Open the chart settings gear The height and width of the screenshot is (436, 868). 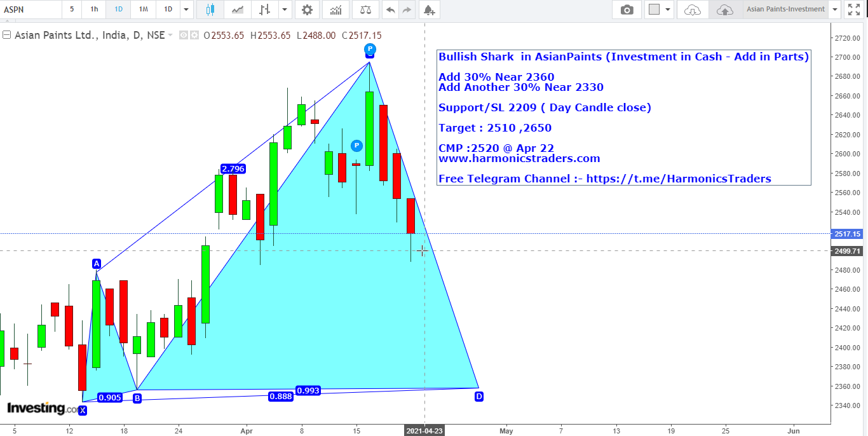coord(306,10)
